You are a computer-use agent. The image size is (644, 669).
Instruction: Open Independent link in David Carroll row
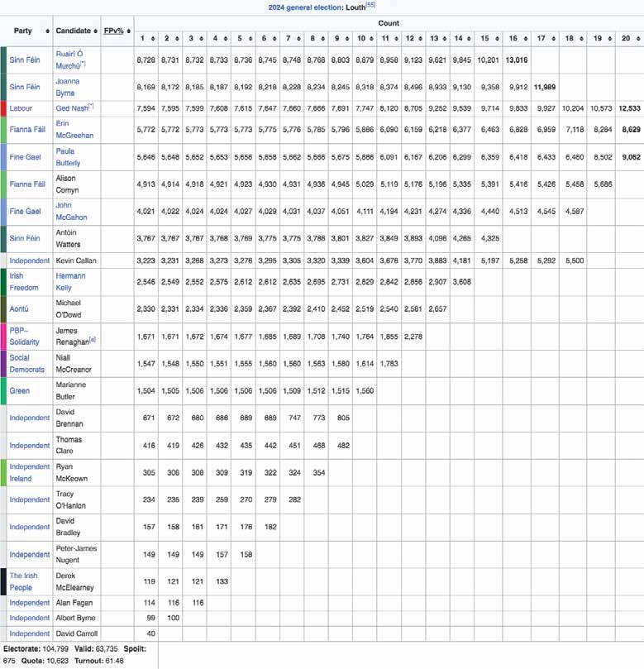coord(30,633)
